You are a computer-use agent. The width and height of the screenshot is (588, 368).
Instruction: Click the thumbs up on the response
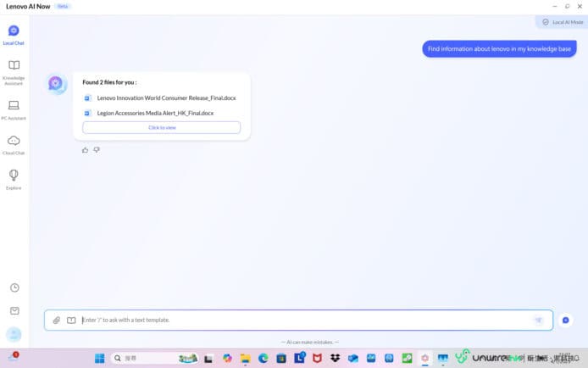tap(85, 150)
